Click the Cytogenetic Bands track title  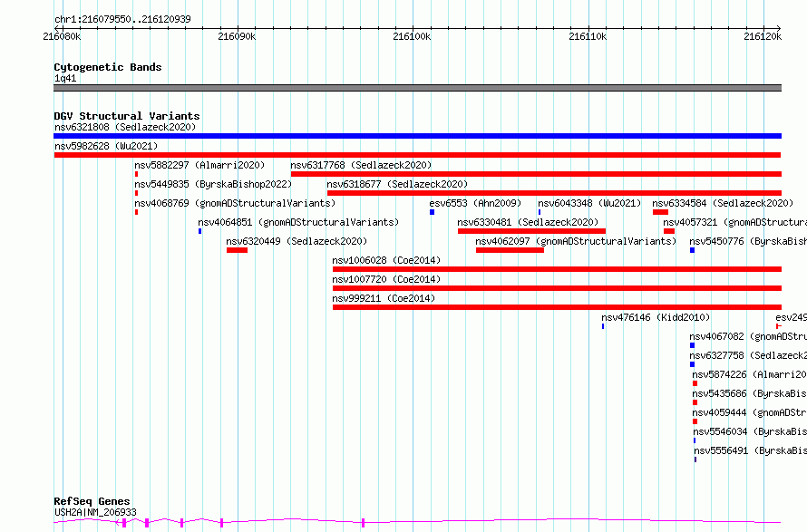pyautogui.click(x=108, y=67)
